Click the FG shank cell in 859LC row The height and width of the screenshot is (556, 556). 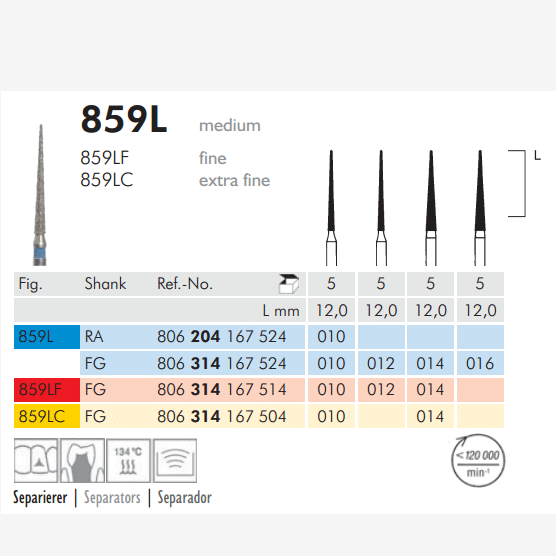click(x=95, y=416)
